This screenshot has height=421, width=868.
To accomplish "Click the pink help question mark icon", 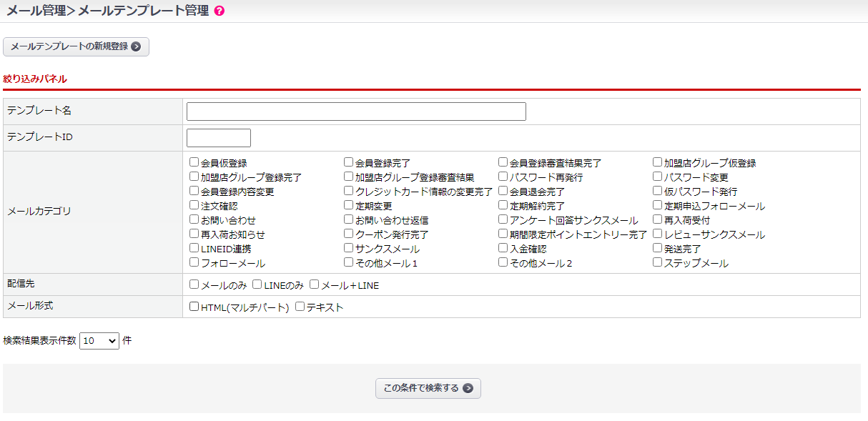I will click(220, 11).
